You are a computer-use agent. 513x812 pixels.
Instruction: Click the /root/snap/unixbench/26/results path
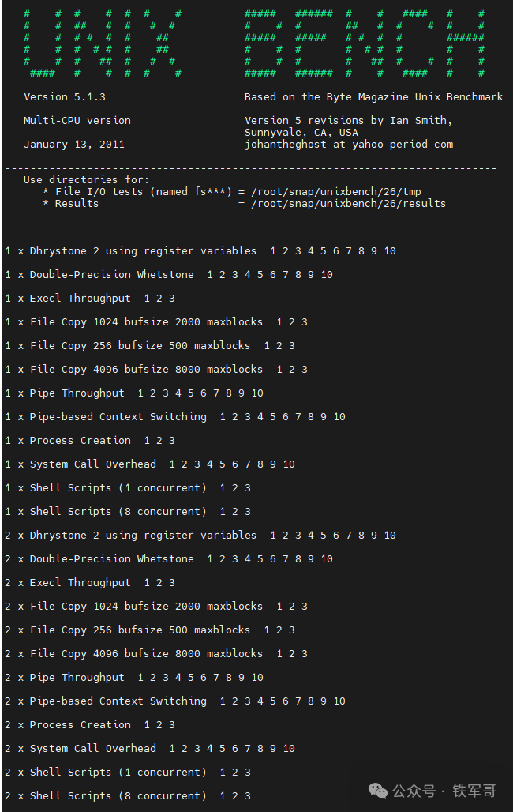click(x=348, y=204)
